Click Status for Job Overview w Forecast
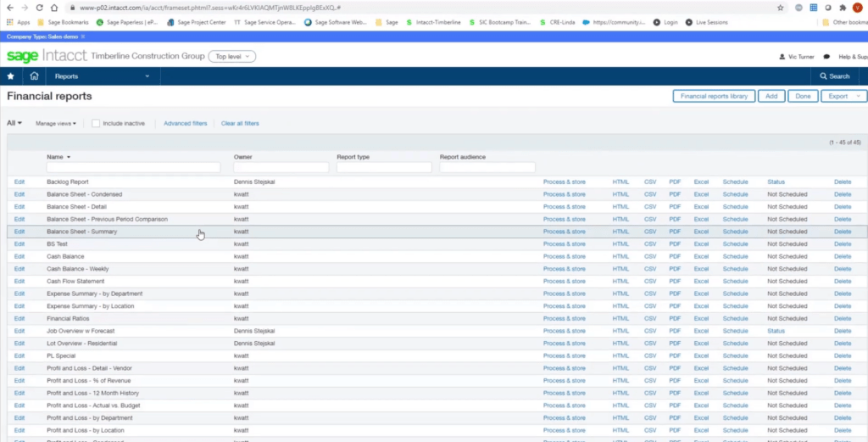Image resolution: width=868 pixels, height=442 pixels. pos(776,331)
